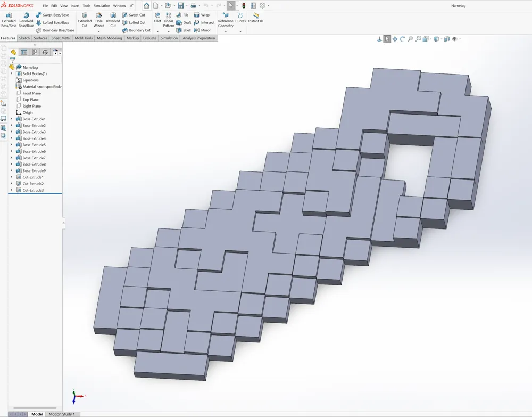The height and width of the screenshot is (417, 532).
Task: Choose the Wrap tool
Action: pos(202,15)
